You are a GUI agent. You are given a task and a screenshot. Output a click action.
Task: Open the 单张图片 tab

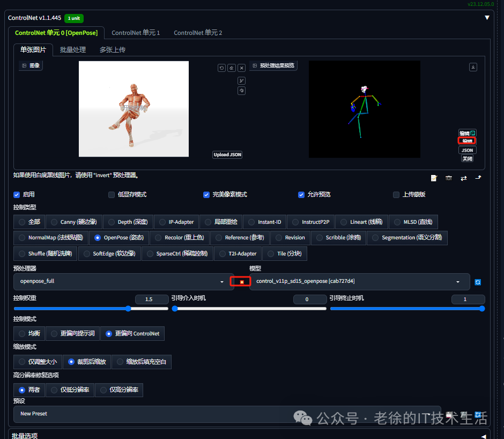pyautogui.click(x=33, y=50)
